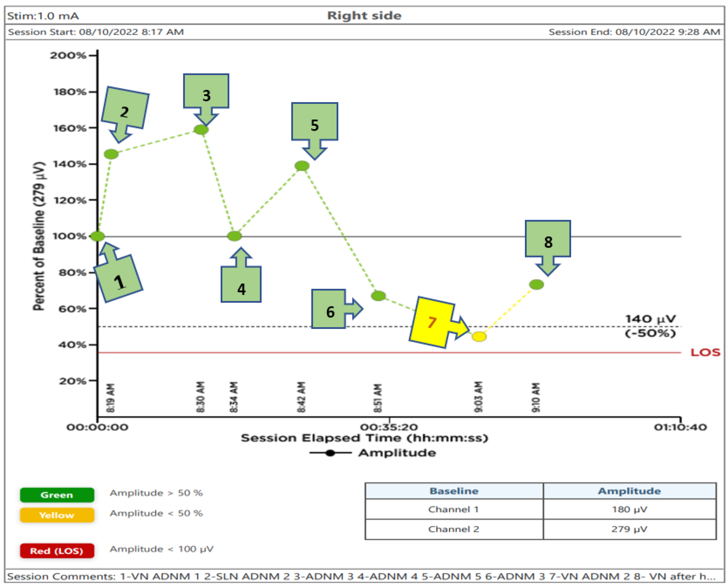The width and height of the screenshot is (728, 587).
Task: Click the red LOS threshold label
Action: pyautogui.click(x=705, y=352)
